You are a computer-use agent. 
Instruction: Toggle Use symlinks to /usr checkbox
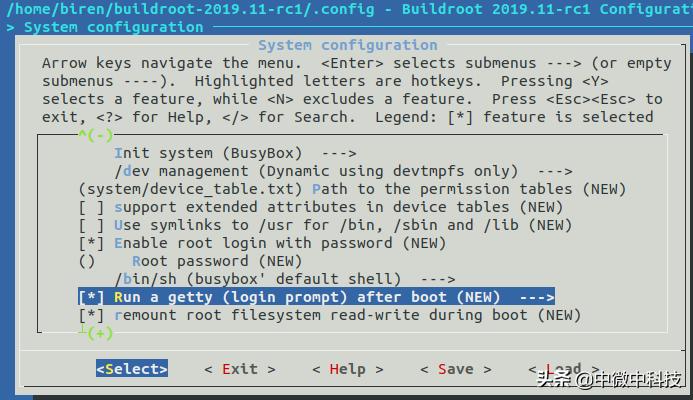91,225
